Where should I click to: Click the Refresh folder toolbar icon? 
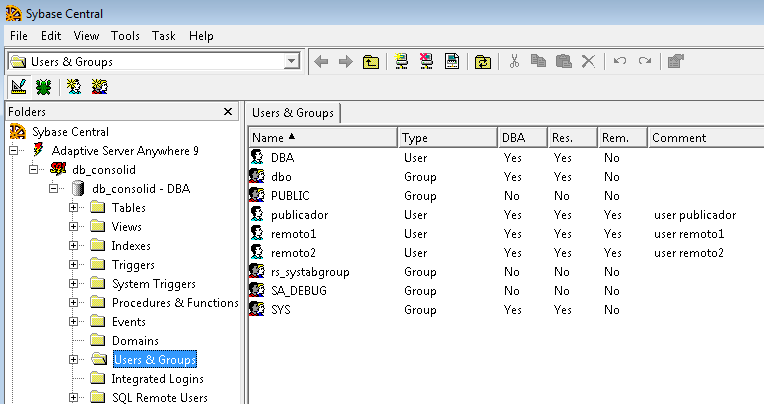[483, 61]
